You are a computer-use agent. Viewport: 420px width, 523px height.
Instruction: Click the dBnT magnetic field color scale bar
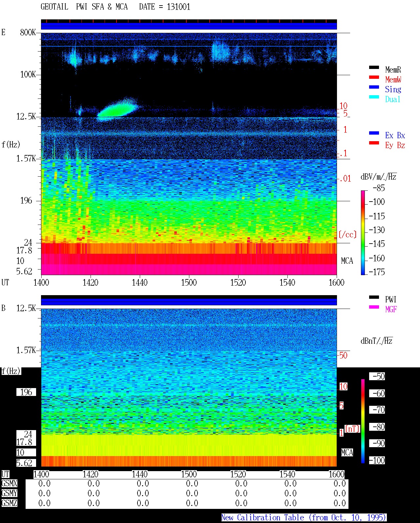click(363, 421)
